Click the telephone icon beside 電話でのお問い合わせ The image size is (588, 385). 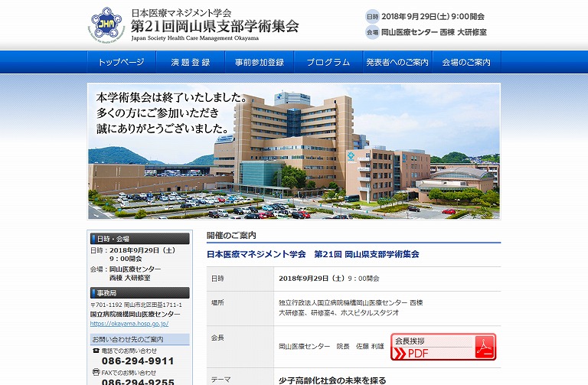coord(96,351)
